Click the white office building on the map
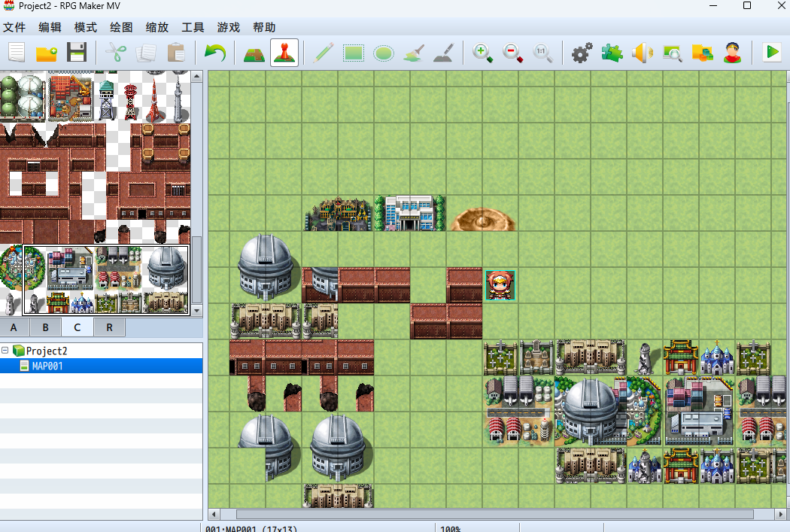Image resolution: width=790 pixels, height=532 pixels. (x=410, y=213)
